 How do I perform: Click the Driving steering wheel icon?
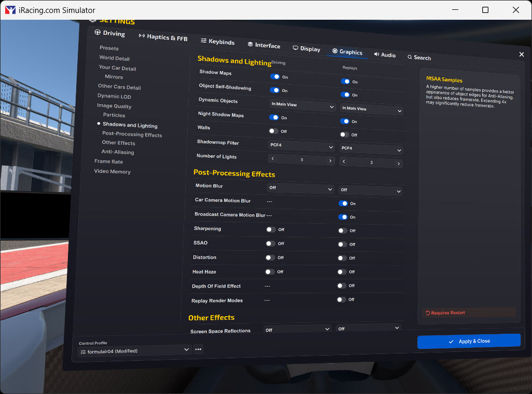tap(97, 32)
